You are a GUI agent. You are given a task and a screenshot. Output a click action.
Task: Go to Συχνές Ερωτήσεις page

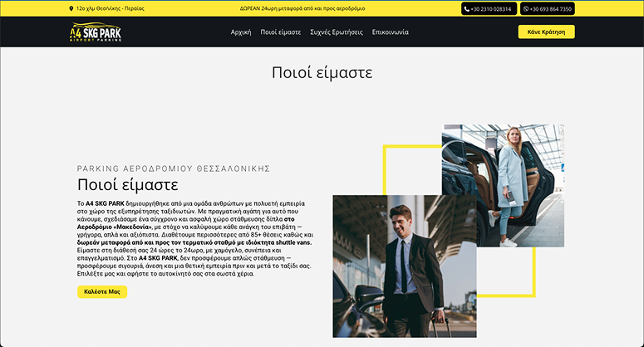(337, 32)
